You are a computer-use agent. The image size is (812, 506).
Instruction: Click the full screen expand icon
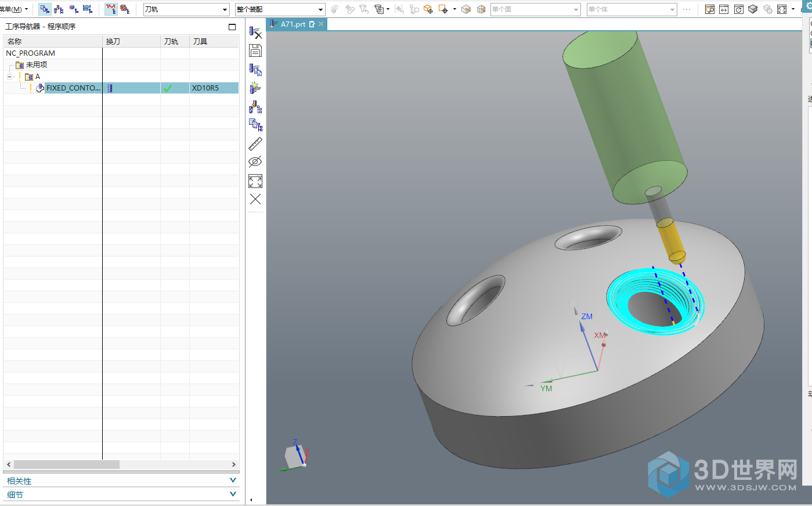click(x=255, y=181)
